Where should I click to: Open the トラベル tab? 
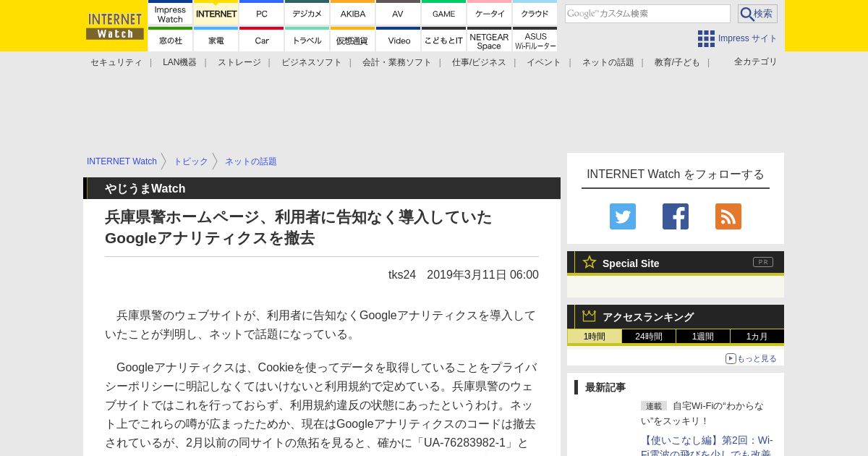tap(307, 40)
